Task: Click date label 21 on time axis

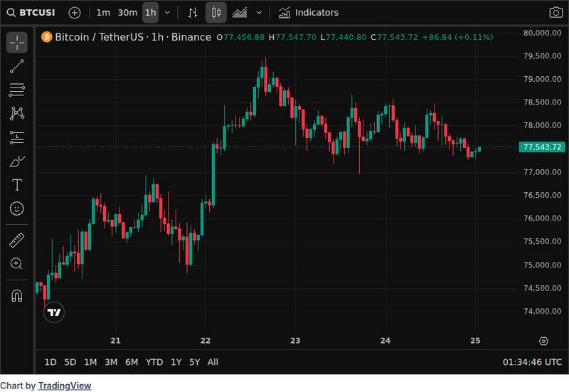Action: (x=115, y=341)
